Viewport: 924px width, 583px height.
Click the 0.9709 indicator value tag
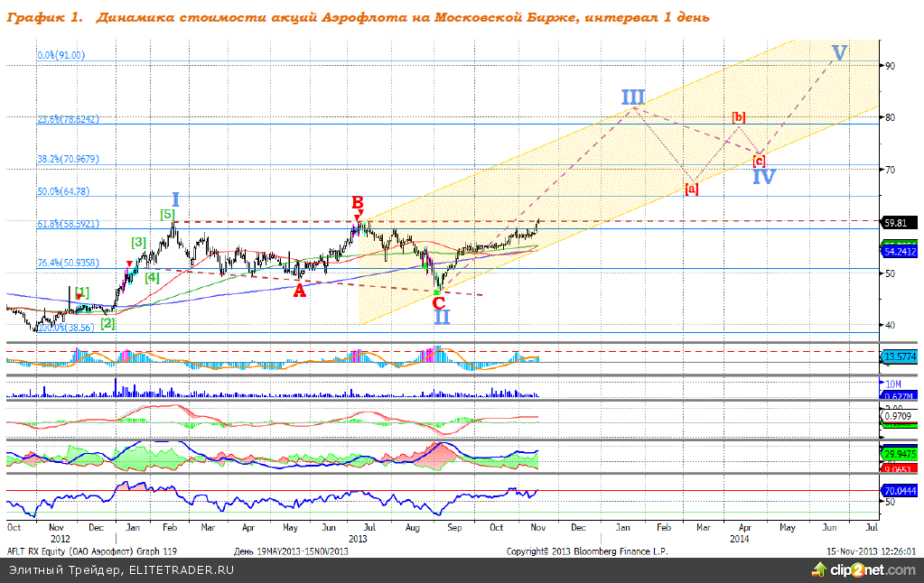point(898,416)
